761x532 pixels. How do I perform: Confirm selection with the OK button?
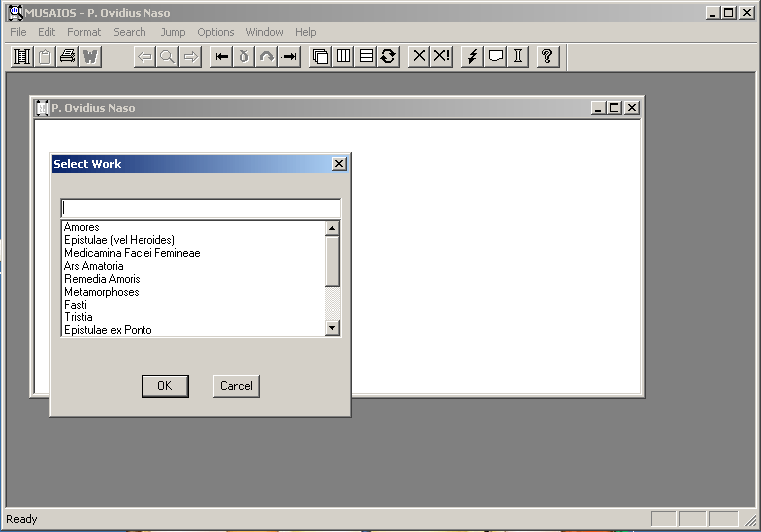(x=165, y=386)
